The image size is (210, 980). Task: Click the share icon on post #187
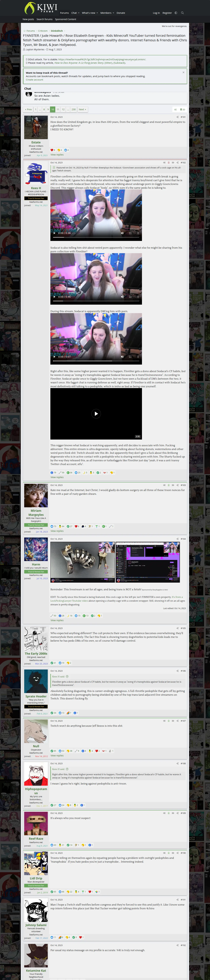click(177, 721)
